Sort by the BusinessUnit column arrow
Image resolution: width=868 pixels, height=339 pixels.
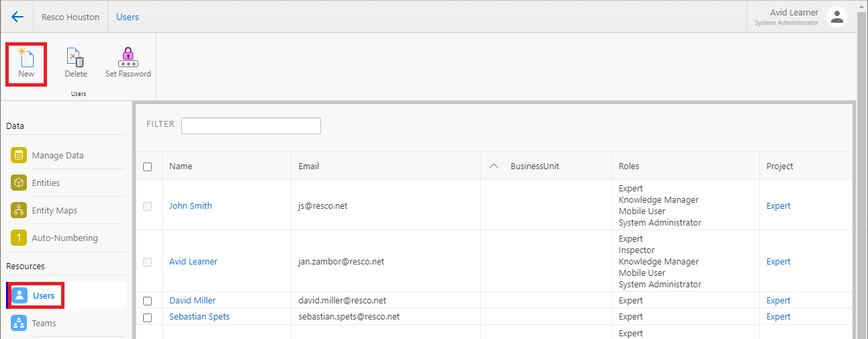494,166
